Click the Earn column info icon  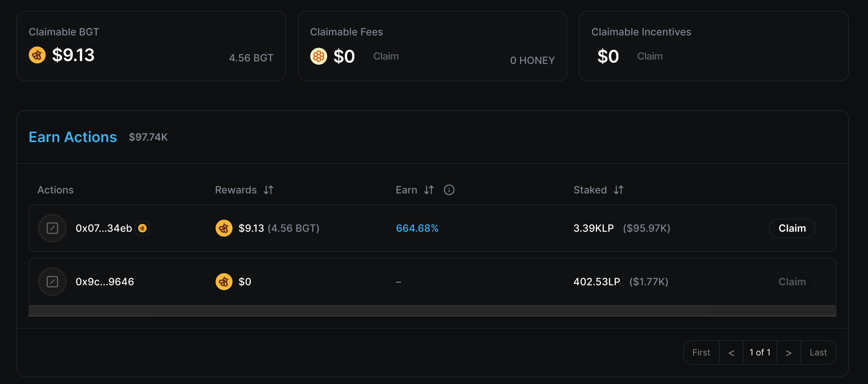[x=449, y=190]
